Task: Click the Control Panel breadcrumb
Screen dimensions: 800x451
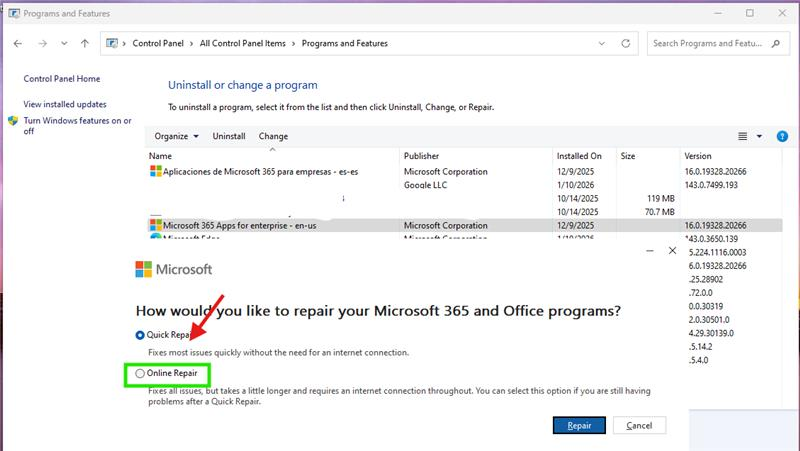Action: (158, 43)
